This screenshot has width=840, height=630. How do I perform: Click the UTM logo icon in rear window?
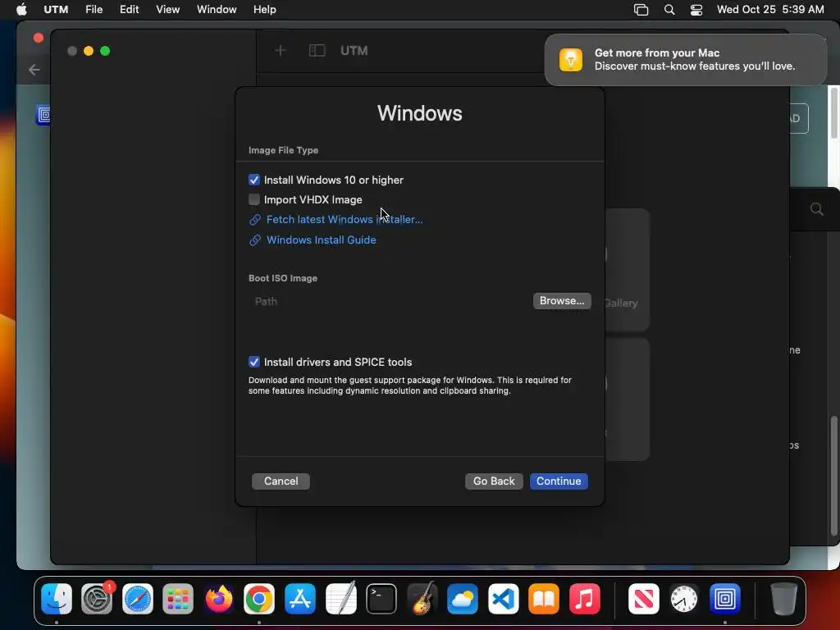[43, 115]
